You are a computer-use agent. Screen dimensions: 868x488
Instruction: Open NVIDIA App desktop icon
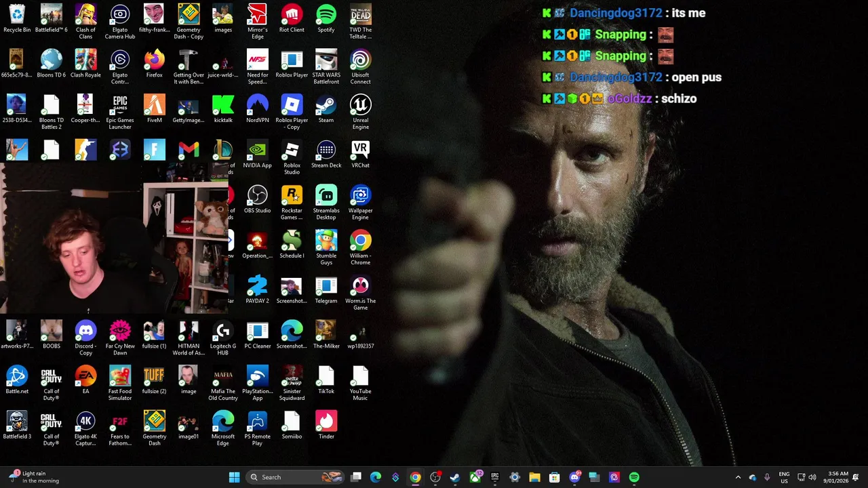257,155
